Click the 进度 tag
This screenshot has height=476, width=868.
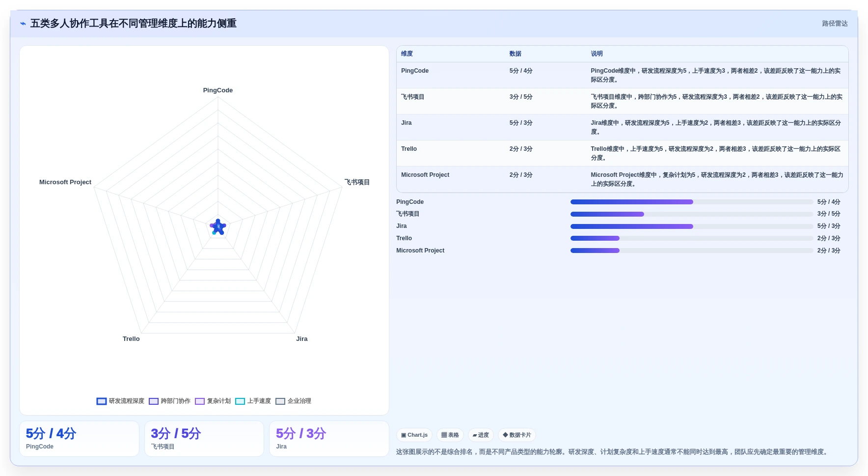(481, 435)
